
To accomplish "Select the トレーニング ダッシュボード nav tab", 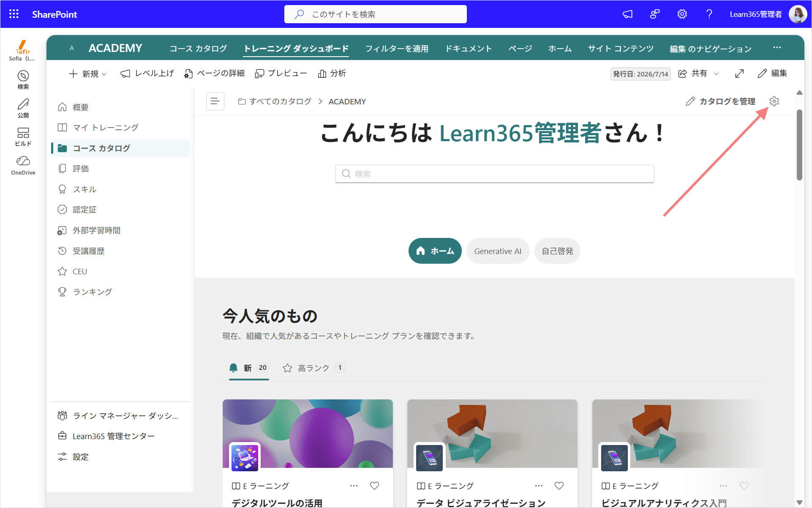I will click(296, 48).
